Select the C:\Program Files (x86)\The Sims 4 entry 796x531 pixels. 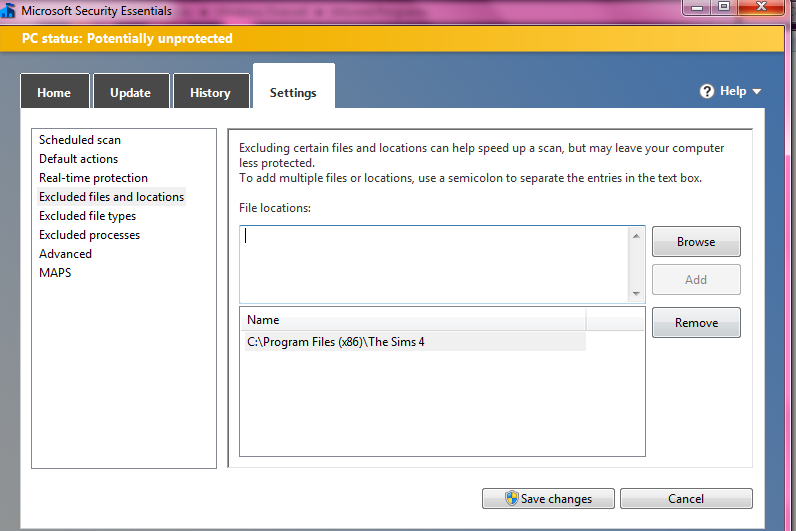[x=414, y=342]
